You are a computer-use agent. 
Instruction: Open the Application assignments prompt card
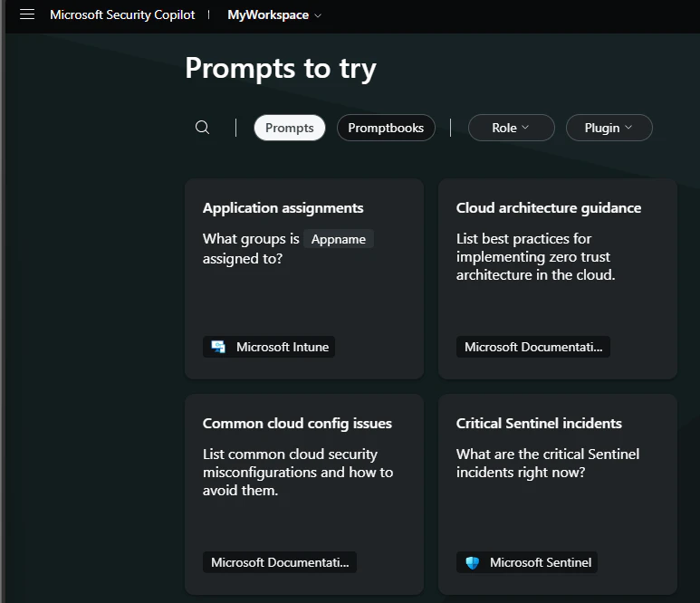(304, 279)
